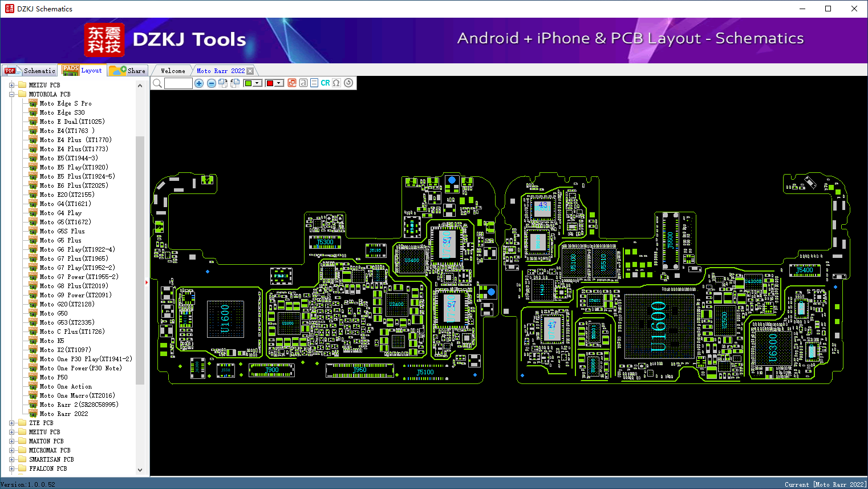The width and height of the screenshot is (868, 489).
Task: Click the circular refresh reset icon
Action: click(348, 83)
